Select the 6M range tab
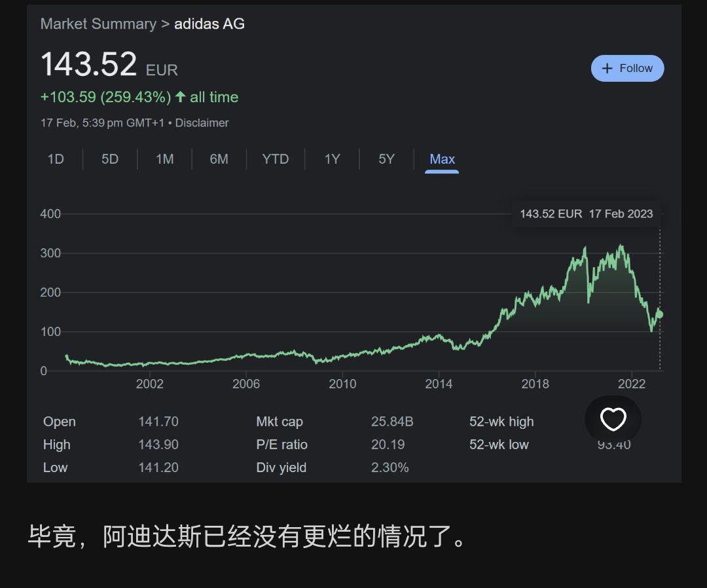The width and height of the screenshot is (707, 588). pyautogui.click(x=219, y=159)
